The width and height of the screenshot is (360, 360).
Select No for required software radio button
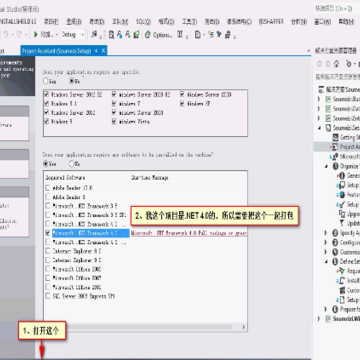pos(71,164)
